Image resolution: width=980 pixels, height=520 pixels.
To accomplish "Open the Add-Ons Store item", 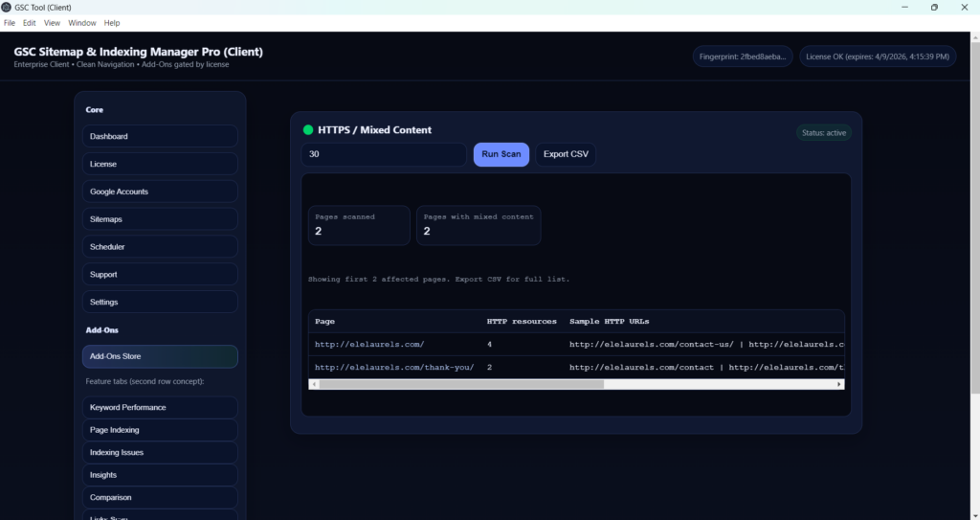I will [x=160, y=356].
